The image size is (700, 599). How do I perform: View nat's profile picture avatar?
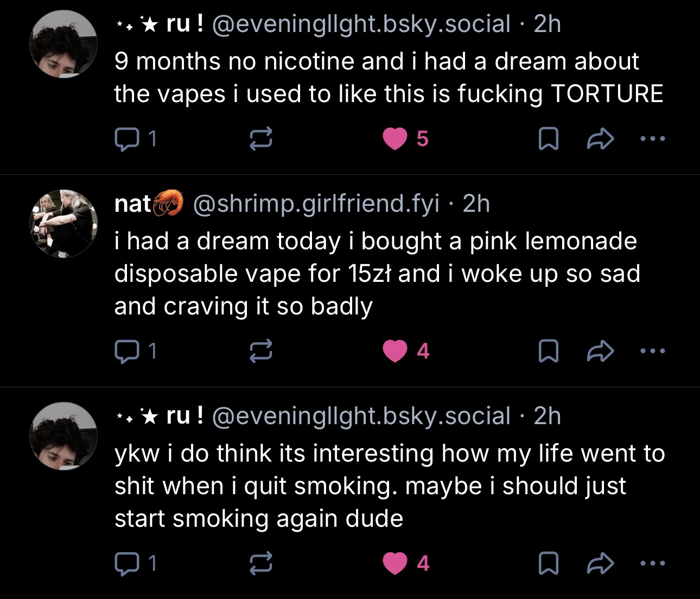point(64,224)
